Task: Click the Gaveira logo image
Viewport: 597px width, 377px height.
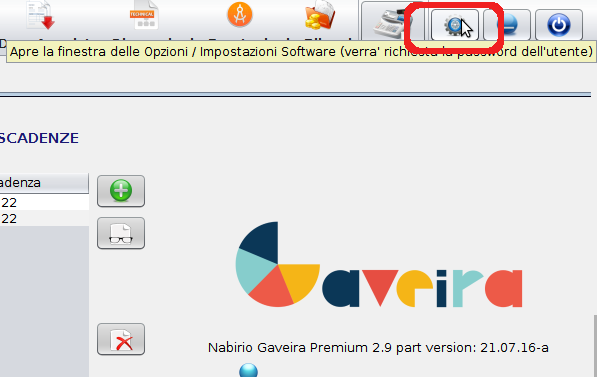Action: (378, 264)
